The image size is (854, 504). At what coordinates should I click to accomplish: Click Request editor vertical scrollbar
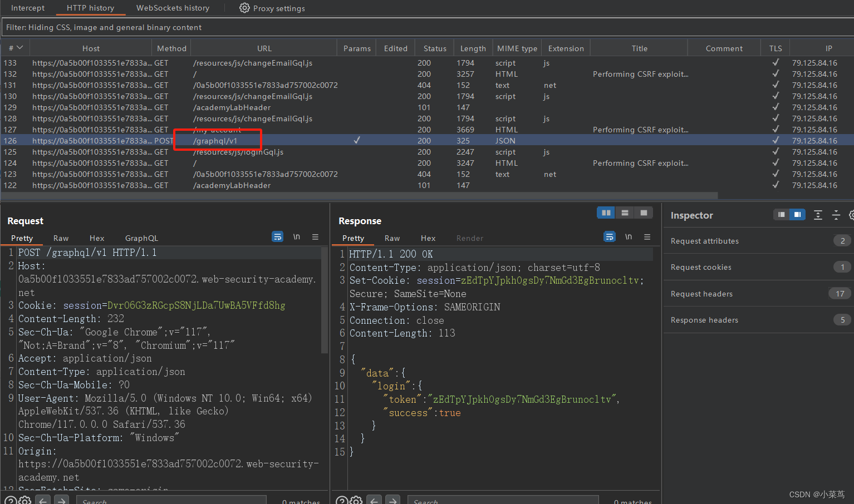pos(325,300)
